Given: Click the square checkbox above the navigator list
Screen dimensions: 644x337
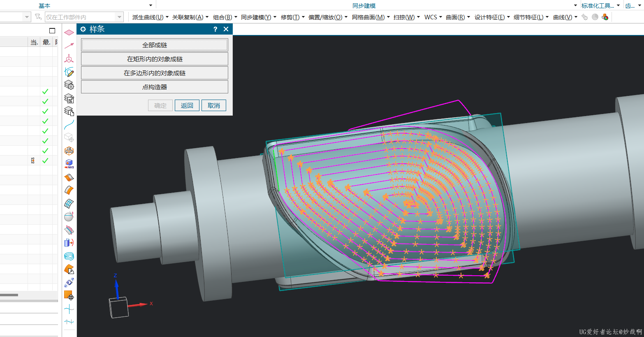Looking at the screenshot, I should pyautogui.click(x=52, y=31).
